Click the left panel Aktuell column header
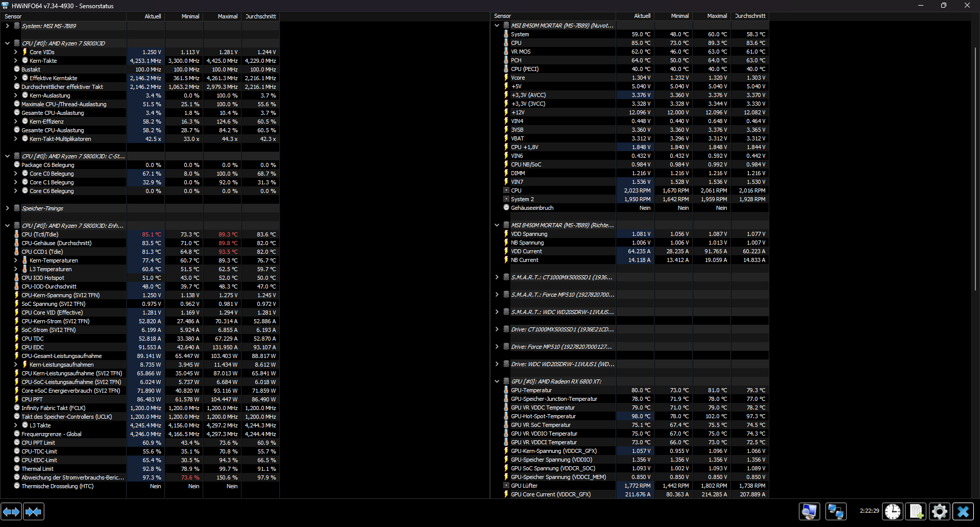 pyautogui.click(x=145, y=16)
